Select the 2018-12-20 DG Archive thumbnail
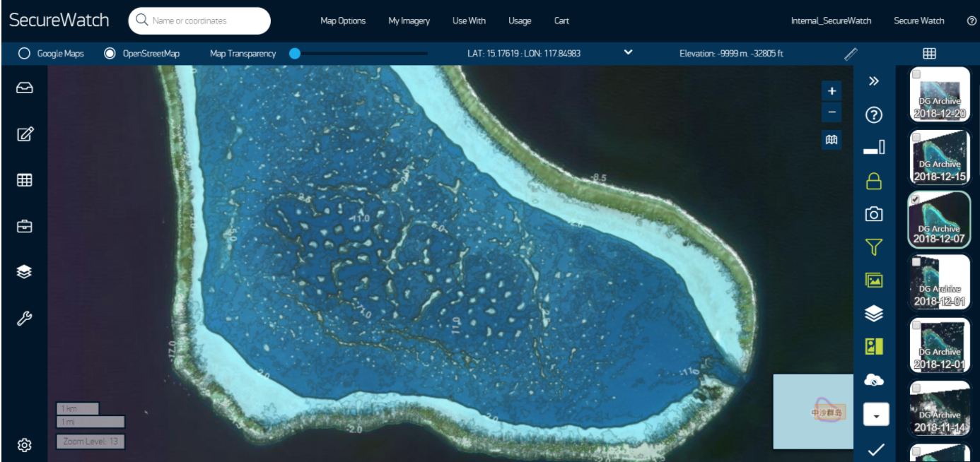 pyautogui.click(x=939, y=94)
